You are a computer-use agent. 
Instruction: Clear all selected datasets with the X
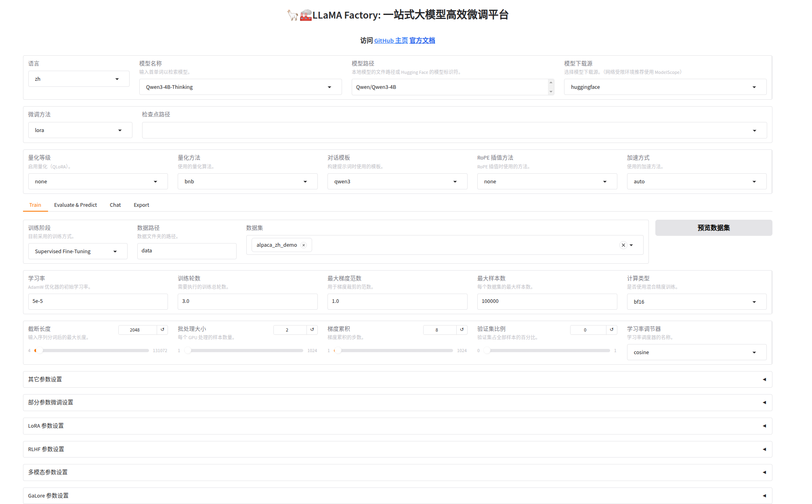coord(623,245)
